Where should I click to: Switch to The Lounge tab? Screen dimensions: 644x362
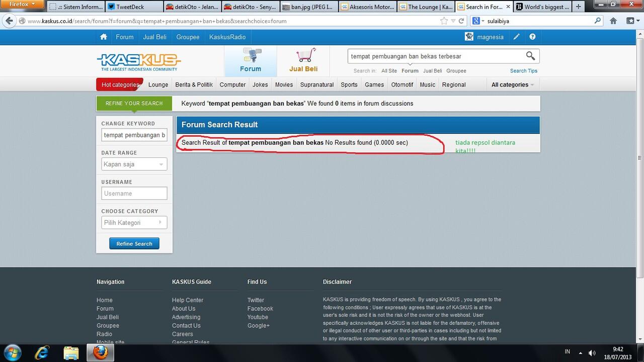pyautogui.click(x=425, y=7)
